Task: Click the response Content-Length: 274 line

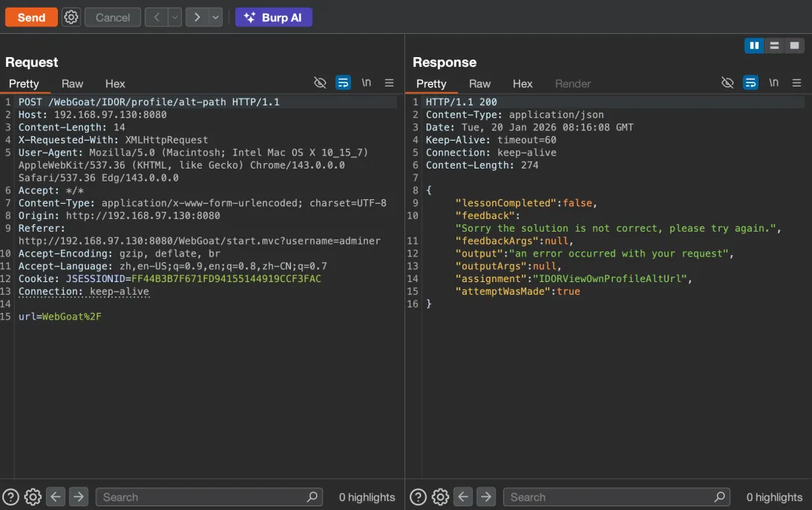Action: [x=482, y=165]
